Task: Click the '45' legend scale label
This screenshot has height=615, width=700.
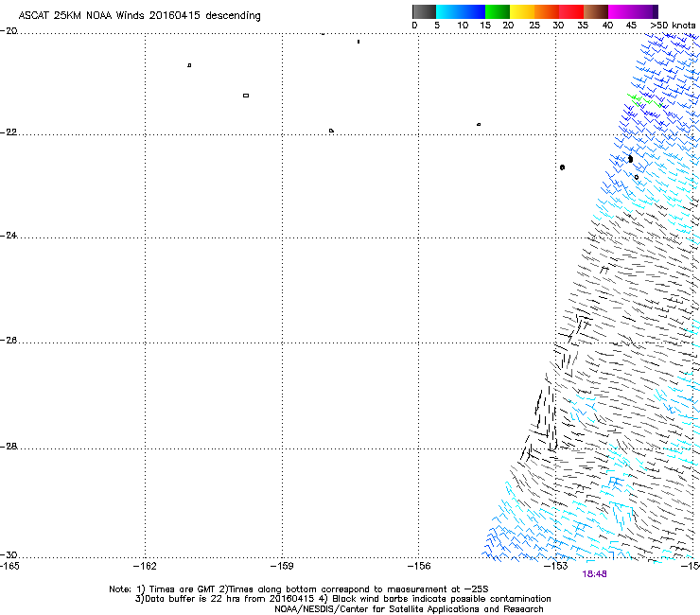Action: pos(631,26)
